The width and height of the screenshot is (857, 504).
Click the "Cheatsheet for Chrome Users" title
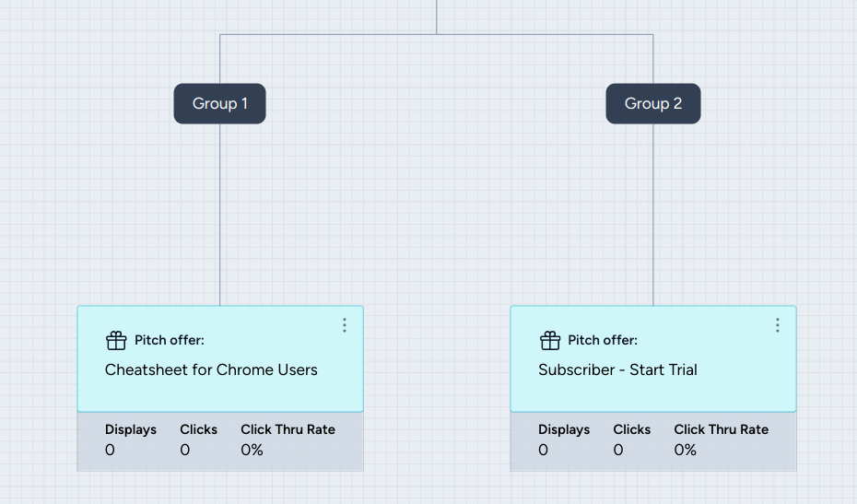211,369
